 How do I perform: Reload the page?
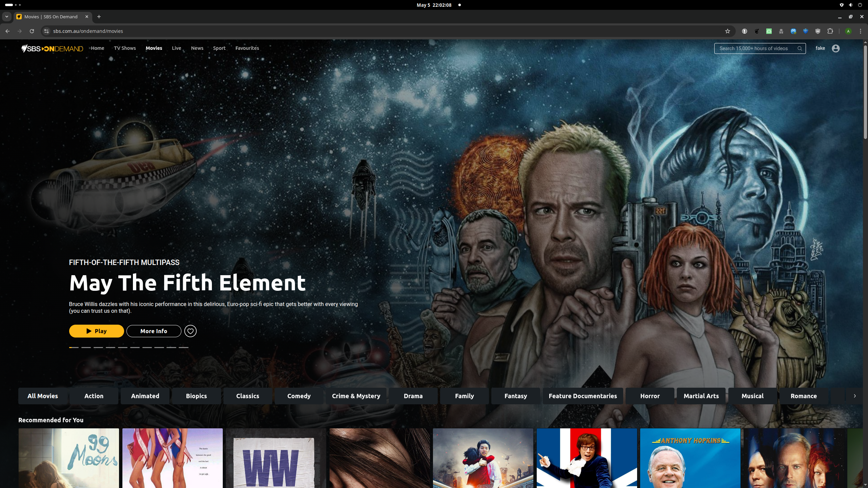[32, 31]
